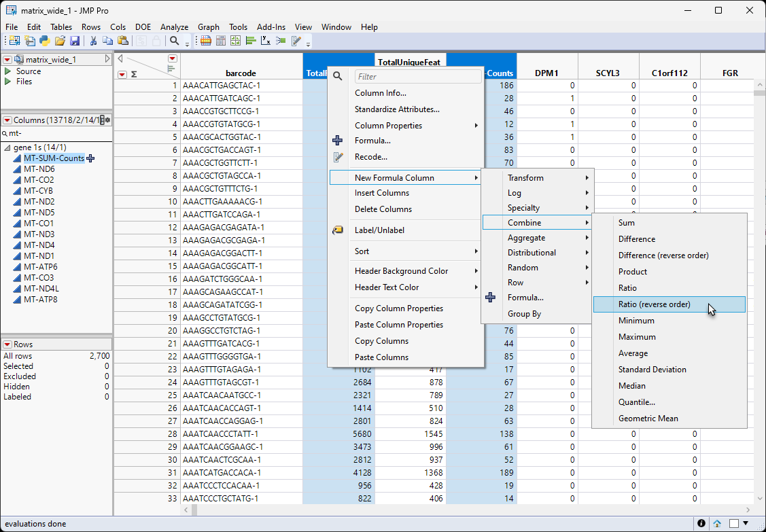Open the JMP Home Window icon
This screenshot has width=766, height=532.
[717, 523]
